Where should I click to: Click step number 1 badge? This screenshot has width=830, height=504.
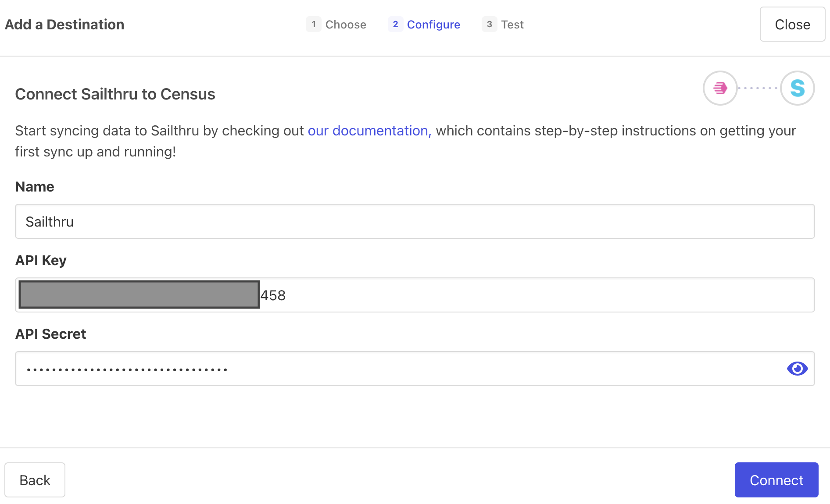pos(313,25)
